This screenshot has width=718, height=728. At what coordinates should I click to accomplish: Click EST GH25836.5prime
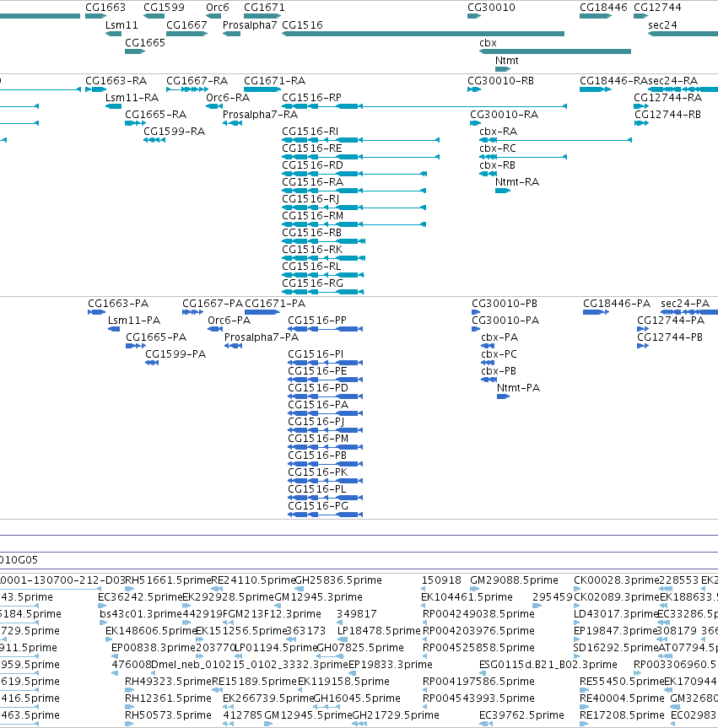point(338,580)
